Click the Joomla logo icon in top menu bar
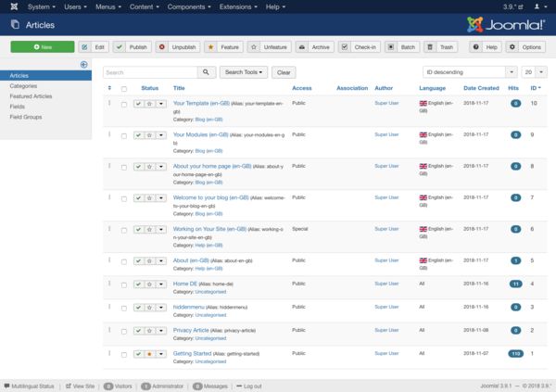This screenshot has height=392, width=556. point(14,6)
